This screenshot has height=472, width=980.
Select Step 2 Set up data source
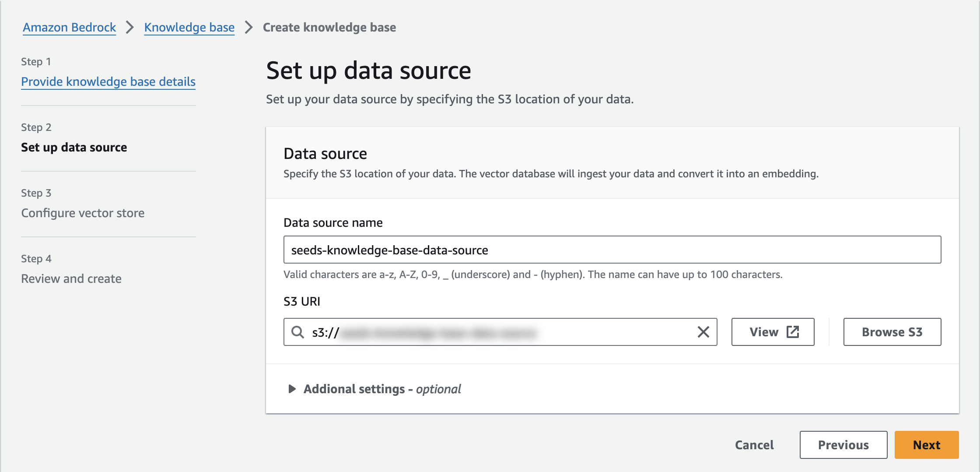point(74,147)
